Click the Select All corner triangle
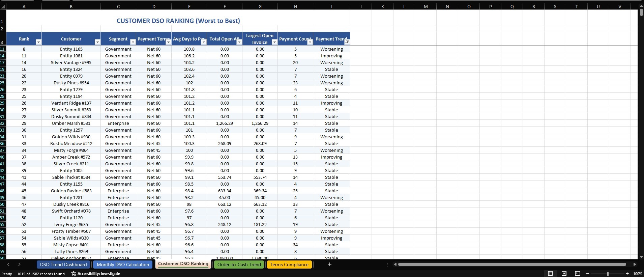The width and height of the screenshot is (644, 277). click(3, 6)
